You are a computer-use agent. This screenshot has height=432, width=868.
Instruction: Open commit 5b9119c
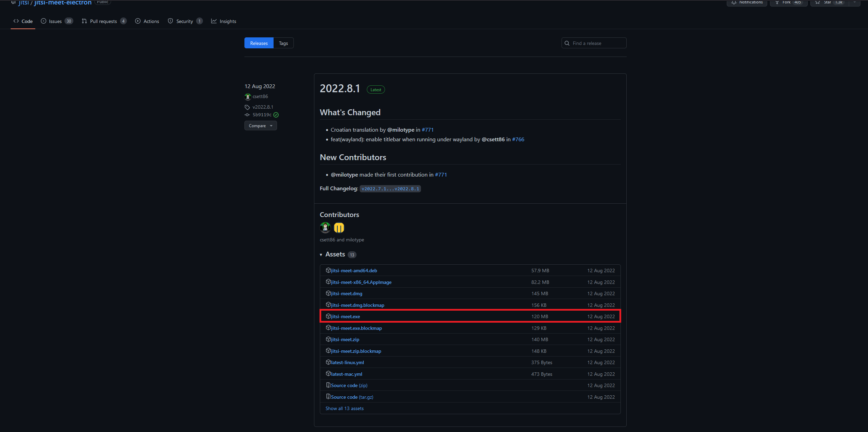(262, 115)
